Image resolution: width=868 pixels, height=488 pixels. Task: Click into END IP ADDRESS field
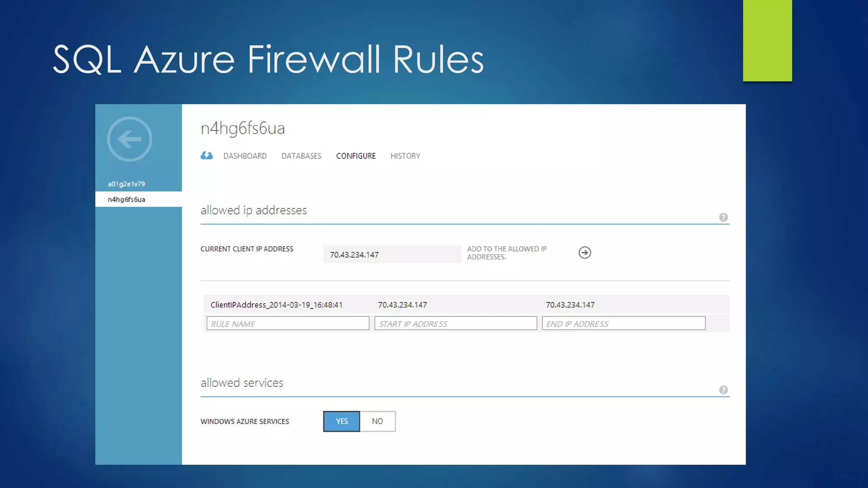click(623, 324)
